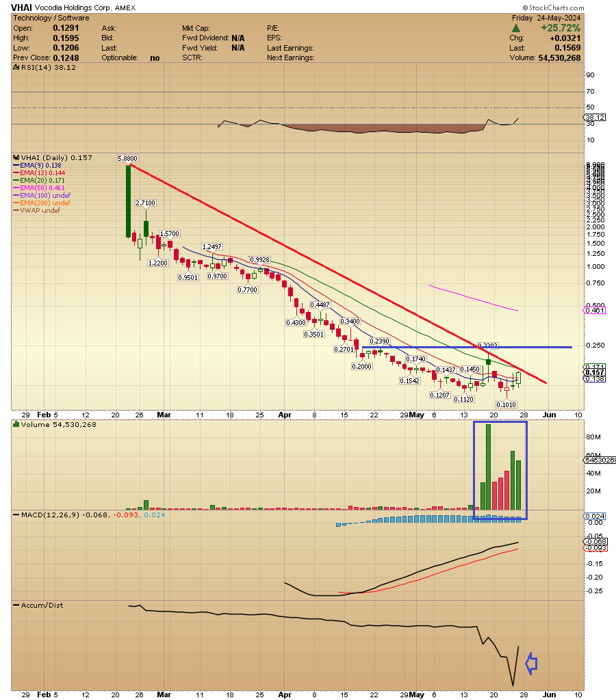Click the 0.4487 price label
Viewport: 616px width, 700px height.
pos(320,304)
